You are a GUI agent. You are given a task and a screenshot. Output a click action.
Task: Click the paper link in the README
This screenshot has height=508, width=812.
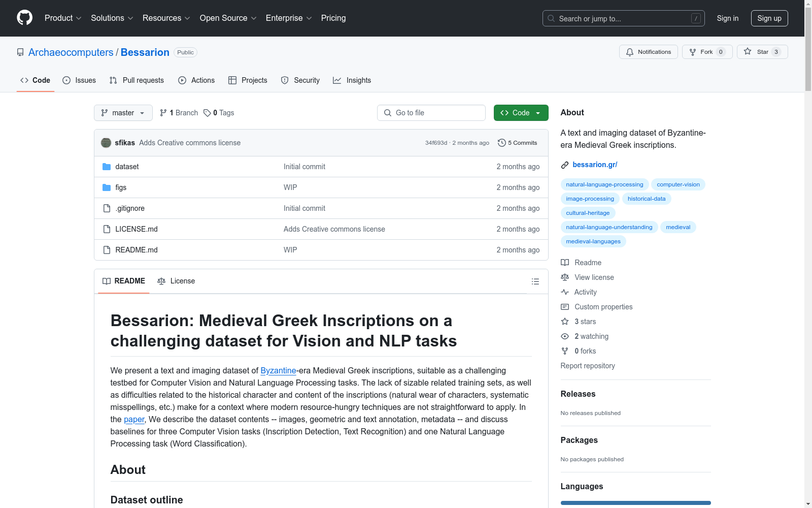134,420
